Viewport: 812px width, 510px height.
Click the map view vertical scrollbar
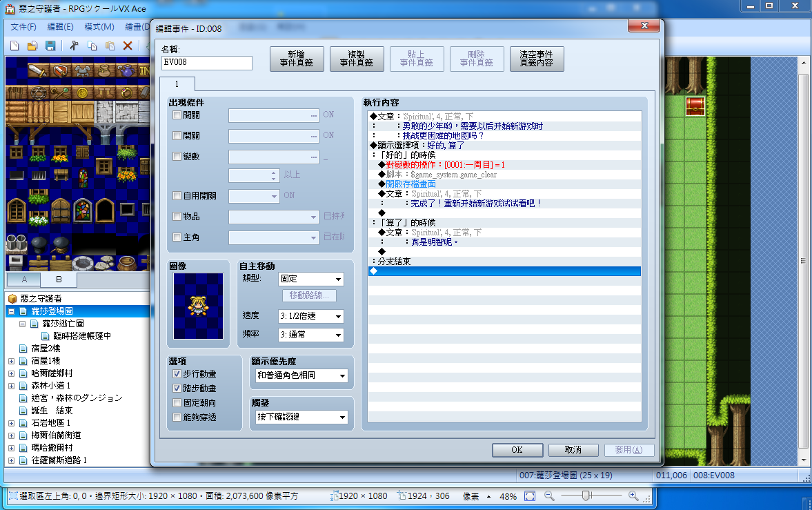(804, 260)
